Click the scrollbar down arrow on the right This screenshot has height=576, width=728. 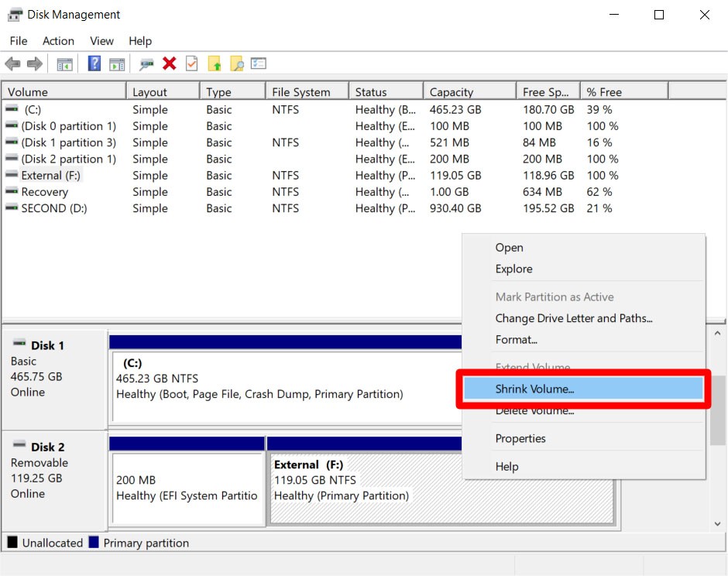click(717, 523)
